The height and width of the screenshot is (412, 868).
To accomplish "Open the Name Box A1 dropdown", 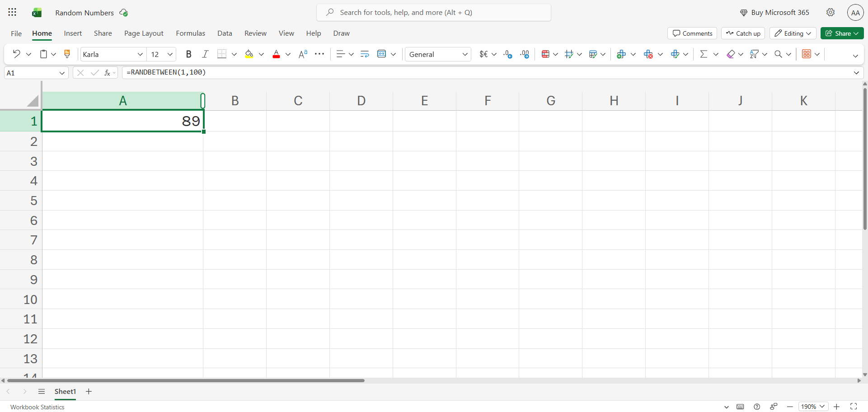I will [62, 73].
